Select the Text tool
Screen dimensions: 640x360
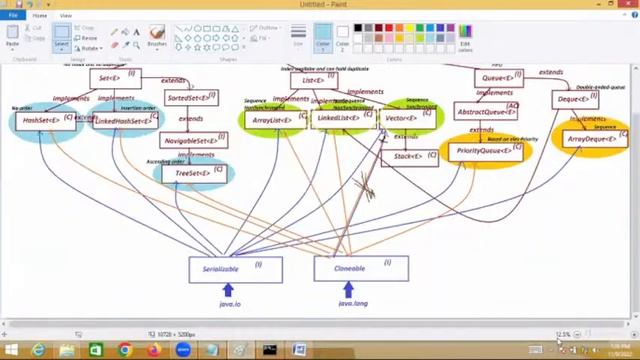click(x=137, y=32)
